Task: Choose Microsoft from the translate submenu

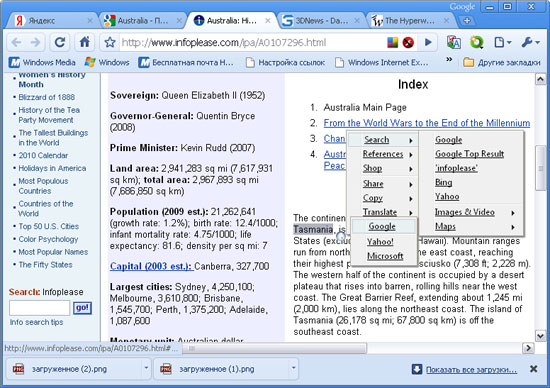Action: tap(385, 256)
